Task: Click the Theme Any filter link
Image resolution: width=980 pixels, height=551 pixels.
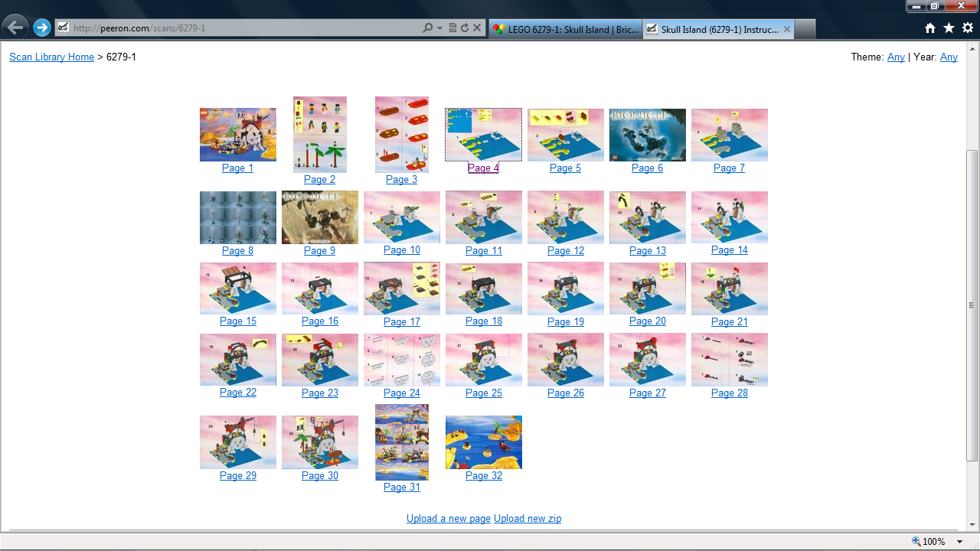Action: [896, 57]
